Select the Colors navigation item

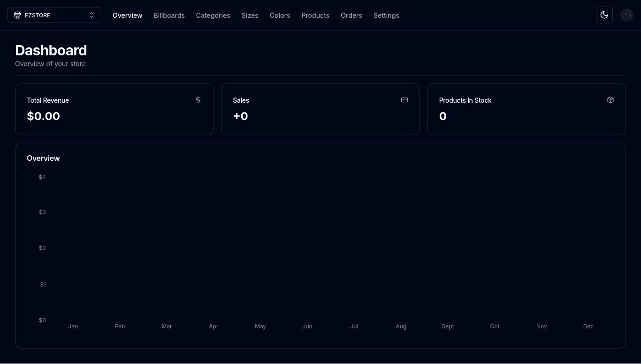coord(280,15)
